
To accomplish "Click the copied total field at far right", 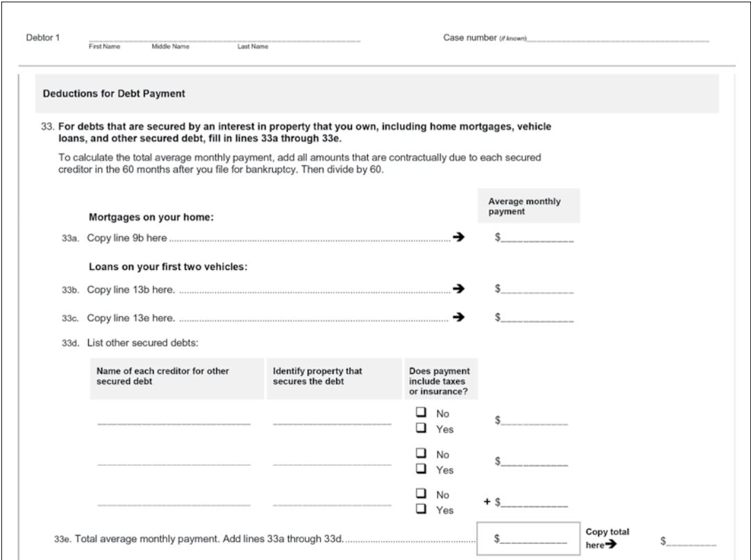I will click(691, 541).
